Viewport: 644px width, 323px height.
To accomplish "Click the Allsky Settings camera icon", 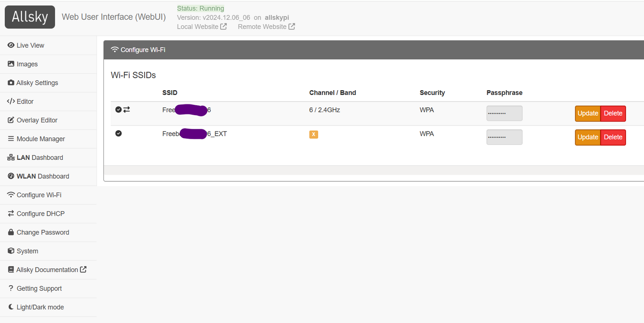I will (x=11, y=83).
